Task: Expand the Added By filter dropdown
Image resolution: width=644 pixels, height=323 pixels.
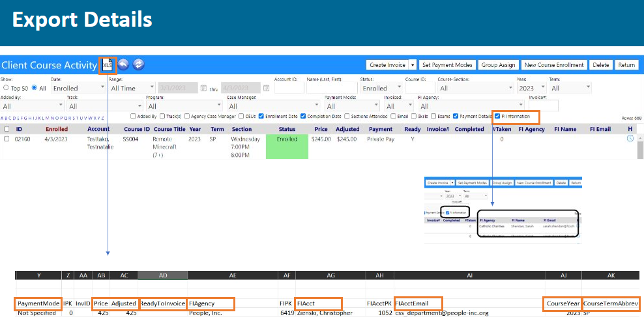Action: point(33,106)
